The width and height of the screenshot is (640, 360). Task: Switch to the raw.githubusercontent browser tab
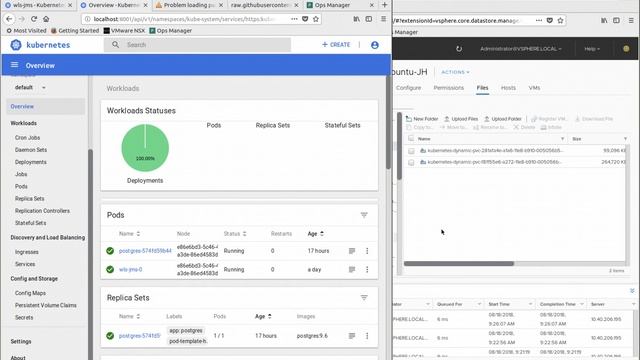[264, 5]
